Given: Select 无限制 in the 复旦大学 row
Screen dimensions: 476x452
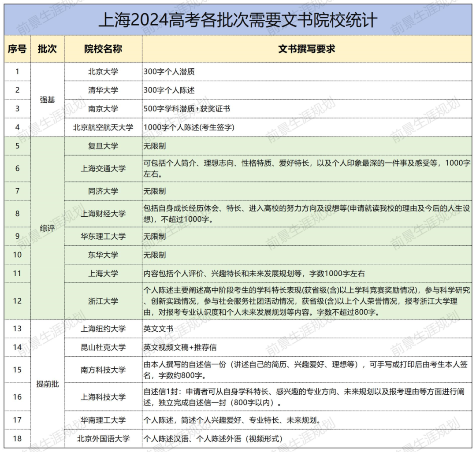Looking at the screenshot, I should tap(155, 146).
